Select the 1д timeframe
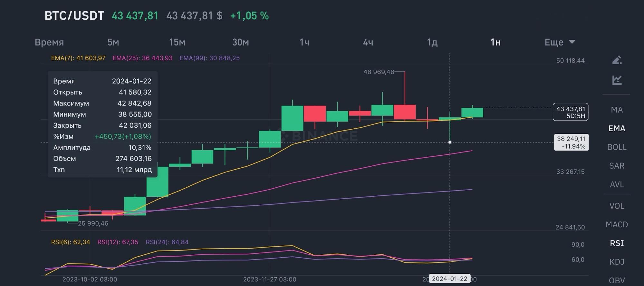This screenshot has width=644, height=286. click(432, 42)
